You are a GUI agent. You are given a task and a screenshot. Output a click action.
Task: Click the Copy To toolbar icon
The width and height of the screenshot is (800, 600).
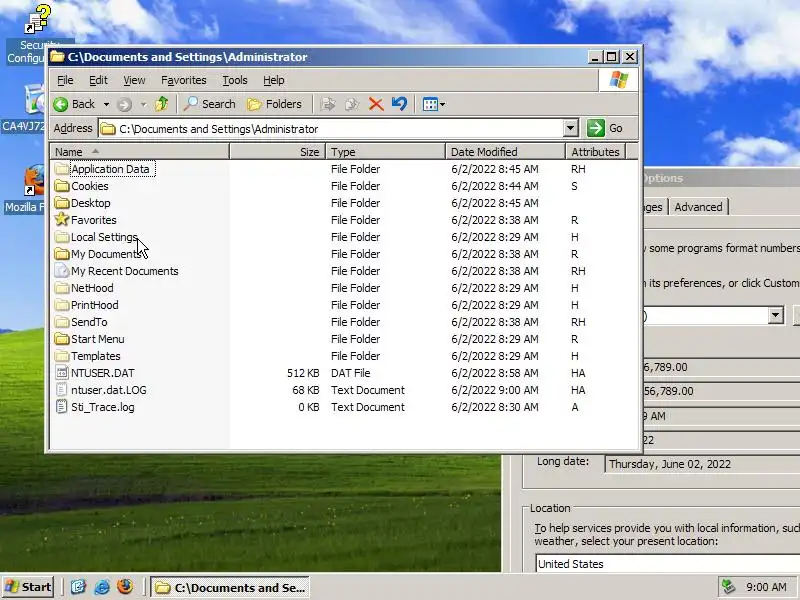[351, 104]
